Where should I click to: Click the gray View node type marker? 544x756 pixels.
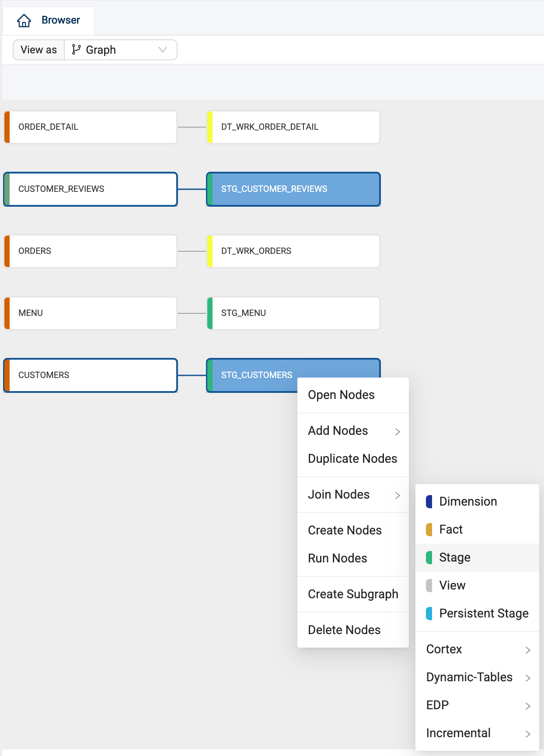(x=429, y=586)
